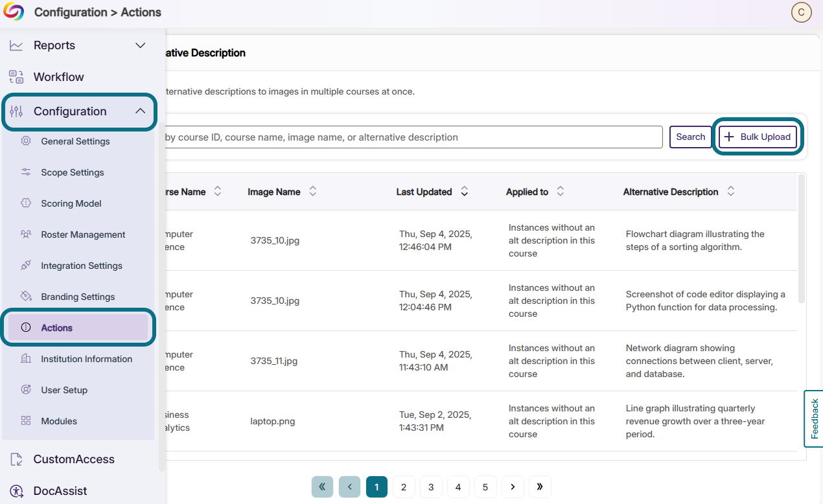Collapse the Configuration menu chevron
823x504 pixels.
click(140, 111)
